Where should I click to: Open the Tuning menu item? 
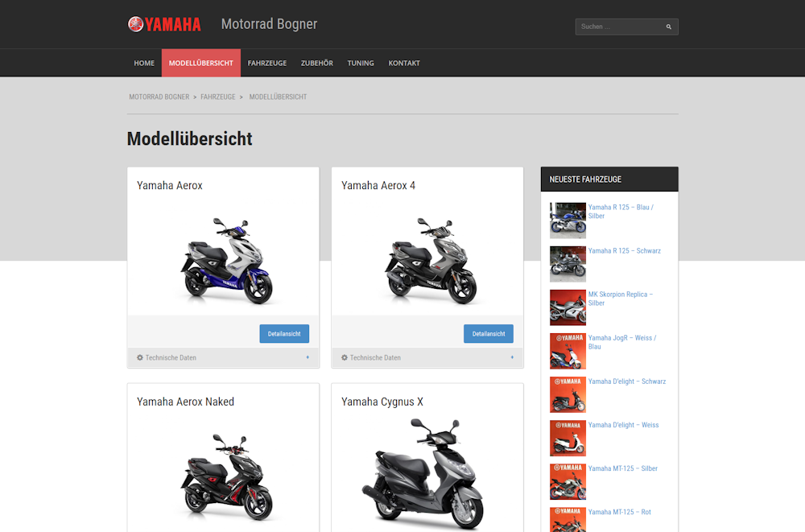(361, 63)
